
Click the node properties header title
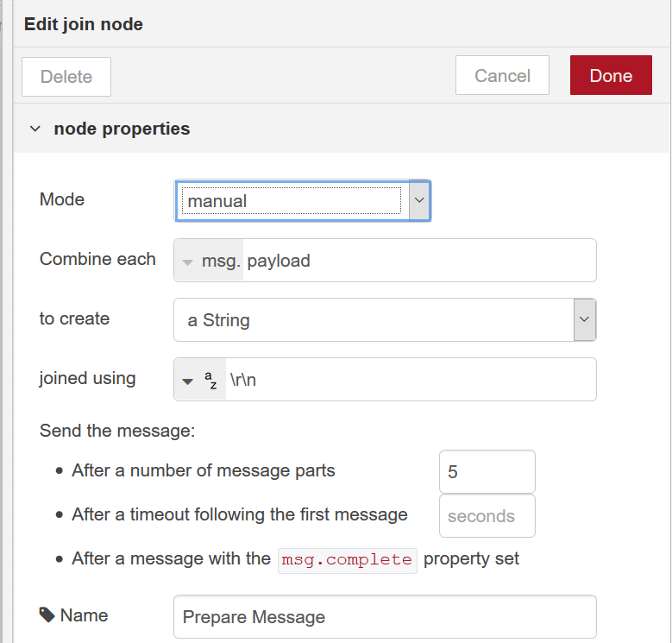pyautogui.click(x=122, y=129)
